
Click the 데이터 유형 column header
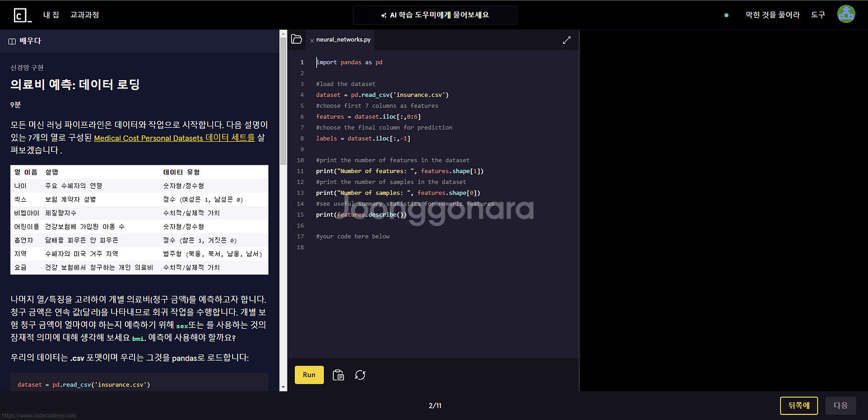coord(182,172)
